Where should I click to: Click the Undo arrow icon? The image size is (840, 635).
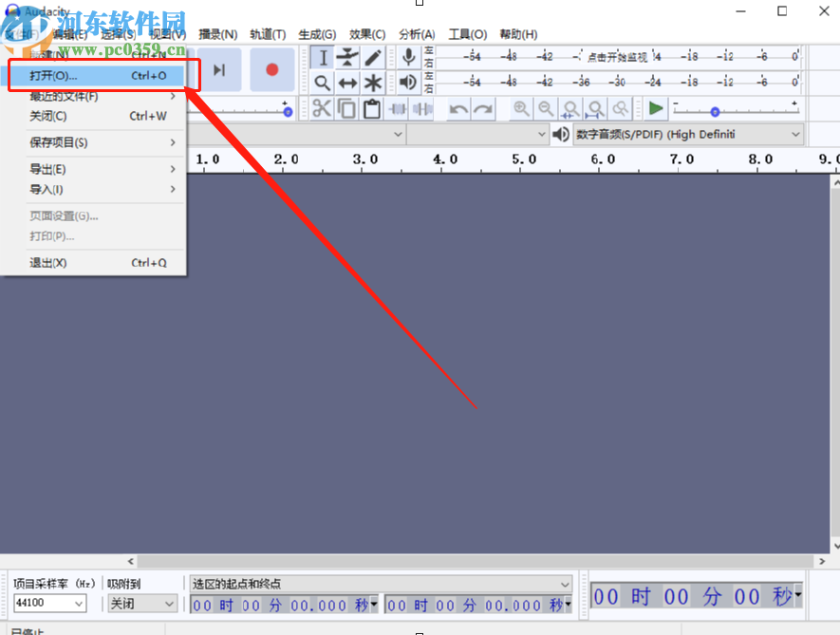pos(458,109)
